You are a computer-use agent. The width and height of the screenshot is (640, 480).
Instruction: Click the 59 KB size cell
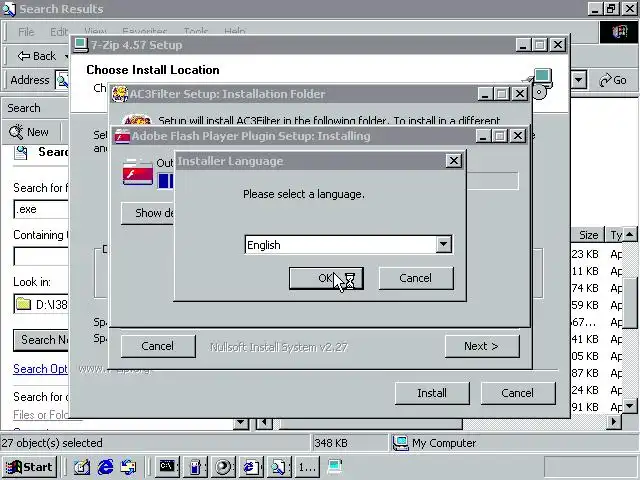click(x=585, y=305)
